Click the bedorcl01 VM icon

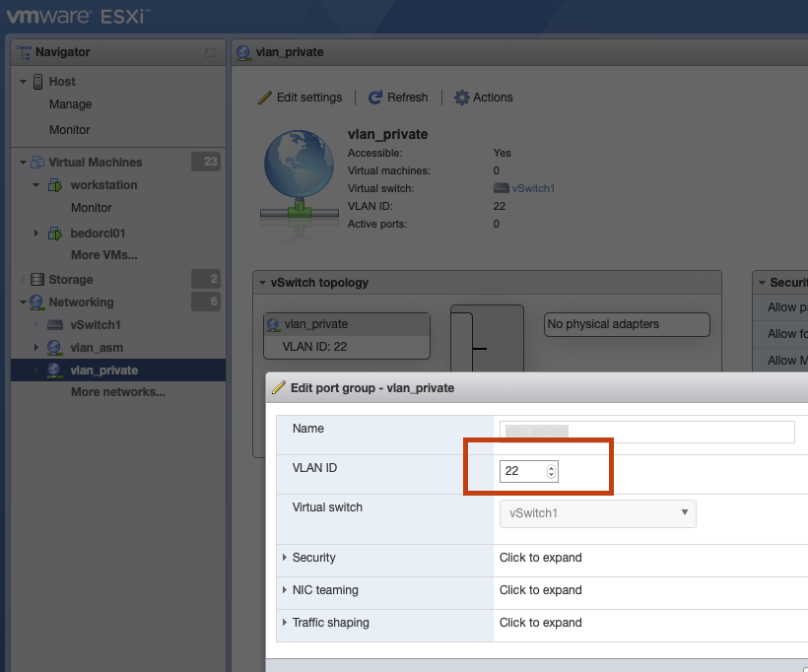pyautogui.click(x=55, y=234)
